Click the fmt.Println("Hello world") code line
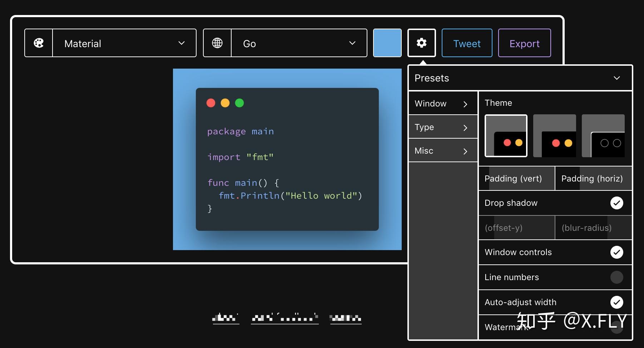Image resolution: width=644 pixels, height=348 pixels. (291, 196)
